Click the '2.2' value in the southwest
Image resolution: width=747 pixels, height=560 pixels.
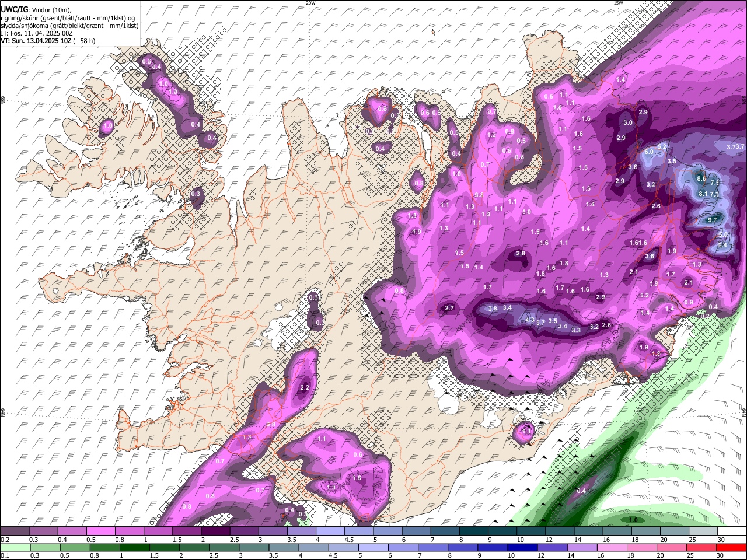click(304, 387)
